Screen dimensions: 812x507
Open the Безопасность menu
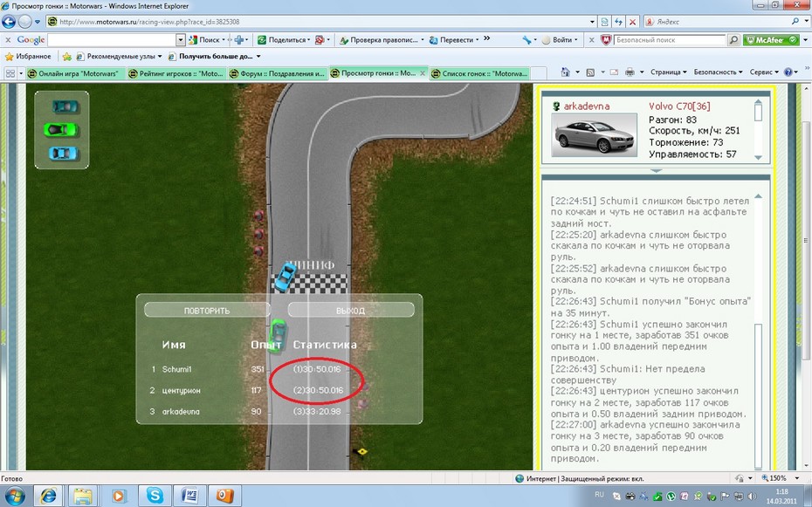(x=718, y=72)
